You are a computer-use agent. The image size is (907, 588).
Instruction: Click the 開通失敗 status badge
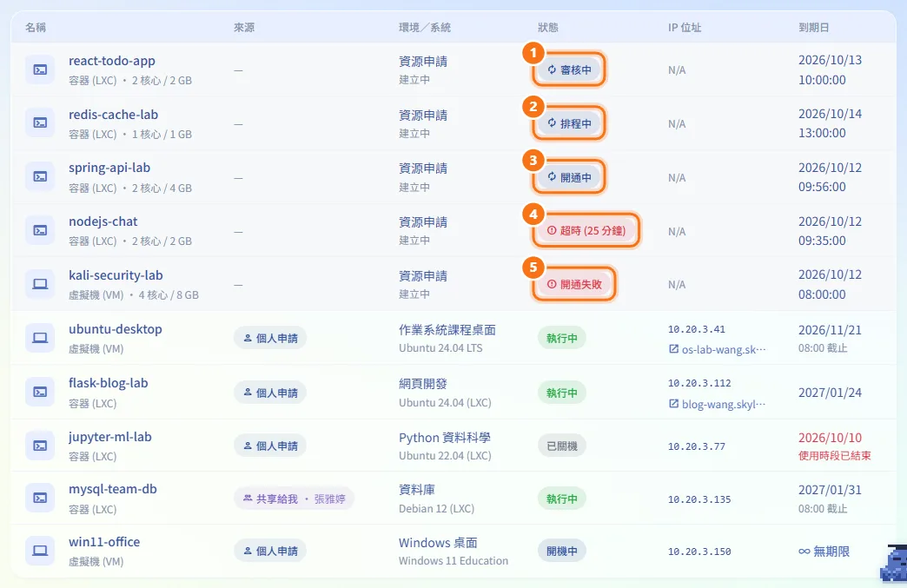pyautogui.click(x=573, y=285)
